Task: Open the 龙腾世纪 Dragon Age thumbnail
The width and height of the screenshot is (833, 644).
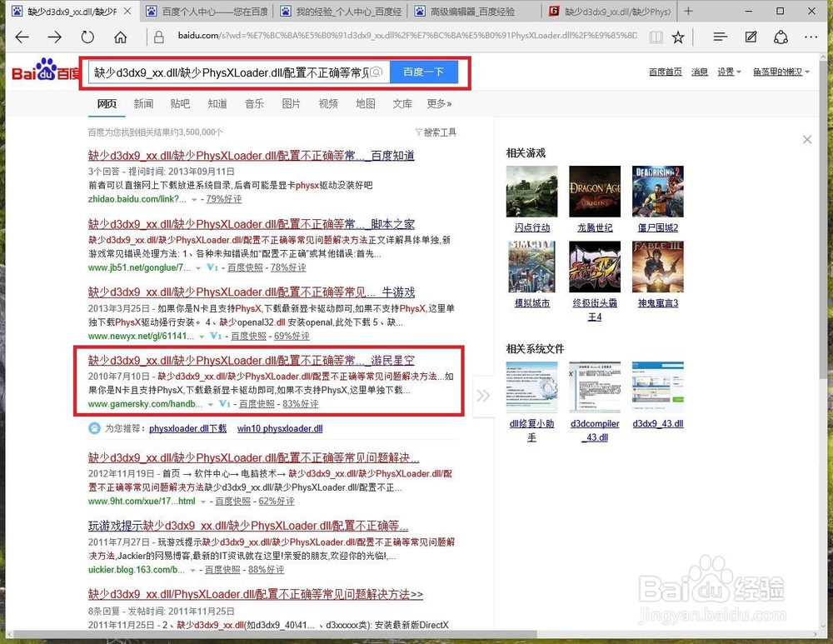Action: tap(595, 192)
